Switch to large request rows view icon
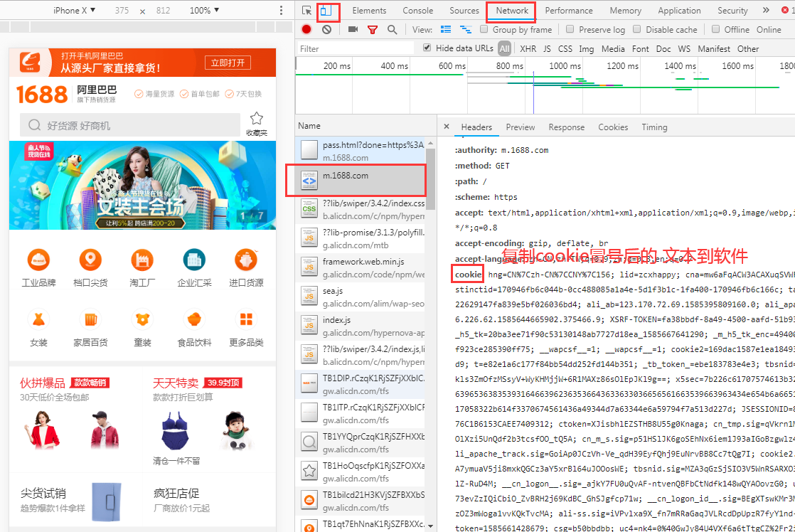The width and height of the screenshot is (795, 532). [446, 29]
